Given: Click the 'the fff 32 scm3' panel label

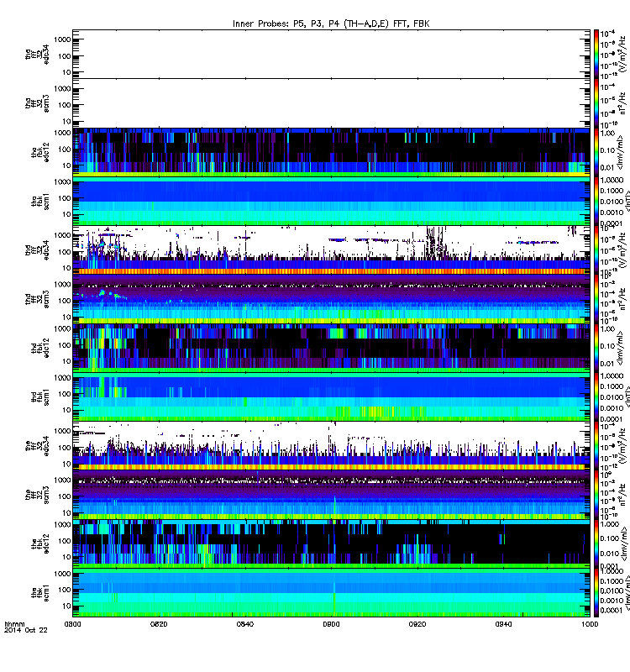Looking at the screenshot, I should (37, 495).
